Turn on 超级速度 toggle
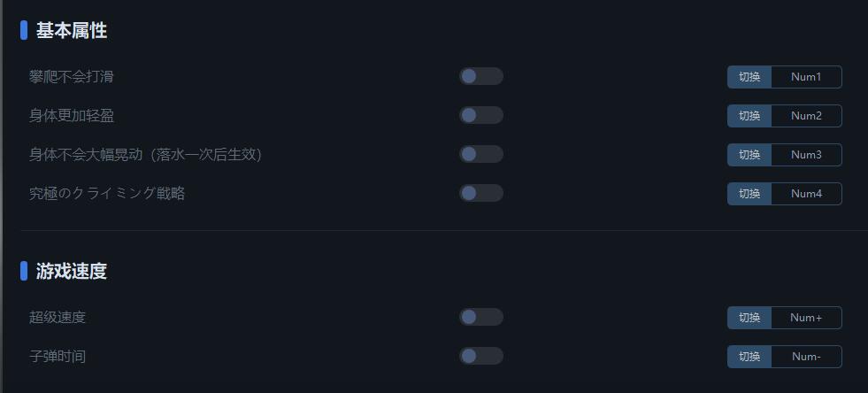 click(x=480, y=317)
